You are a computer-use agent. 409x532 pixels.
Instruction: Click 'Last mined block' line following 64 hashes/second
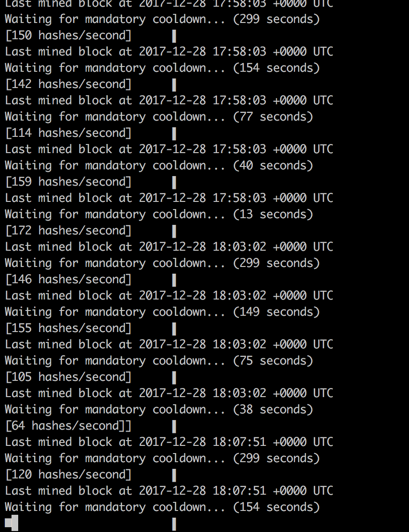[x=169, y=442]
